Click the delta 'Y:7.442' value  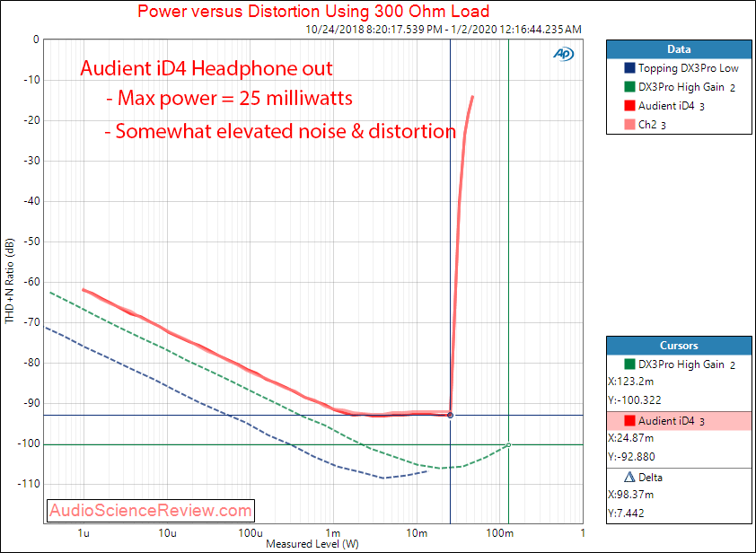click(x=626, y=513)
